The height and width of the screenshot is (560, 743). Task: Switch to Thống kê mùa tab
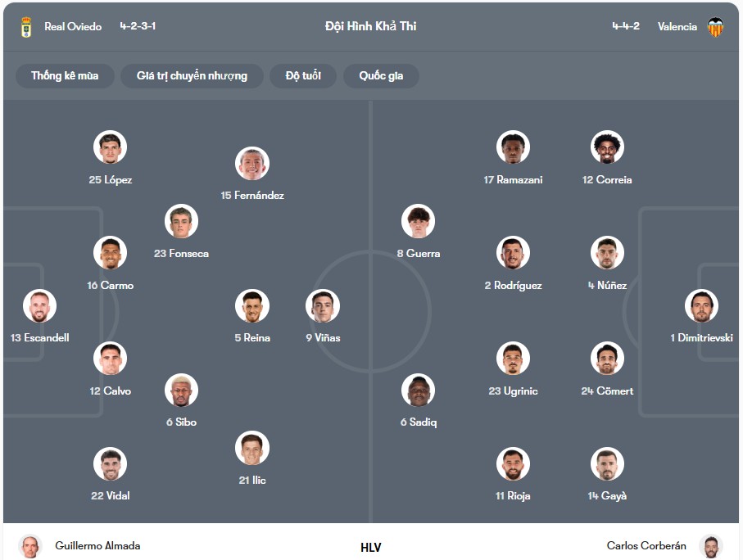point(65,76)
